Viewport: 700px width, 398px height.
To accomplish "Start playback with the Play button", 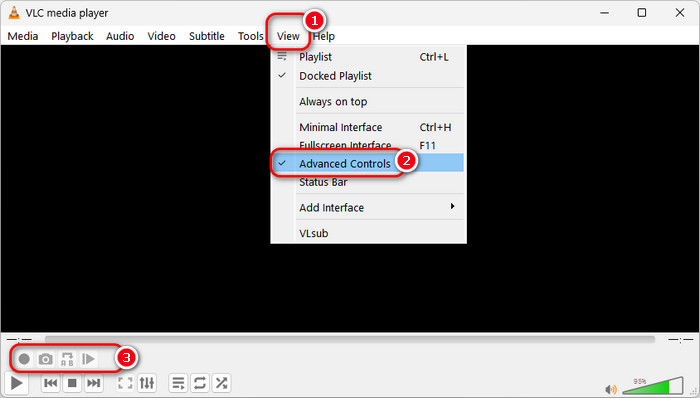I will pos(17,383).
